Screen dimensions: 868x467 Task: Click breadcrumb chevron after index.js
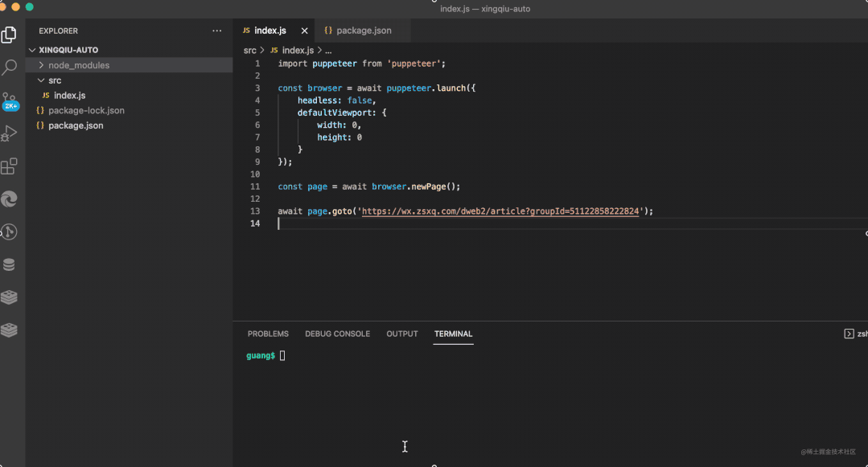(x=319, y=51)
